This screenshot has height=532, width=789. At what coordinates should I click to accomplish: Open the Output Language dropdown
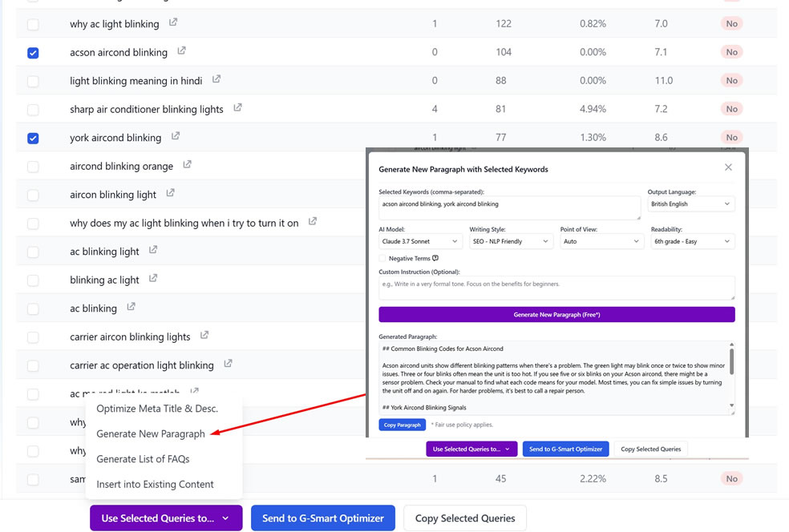point(690,204)
